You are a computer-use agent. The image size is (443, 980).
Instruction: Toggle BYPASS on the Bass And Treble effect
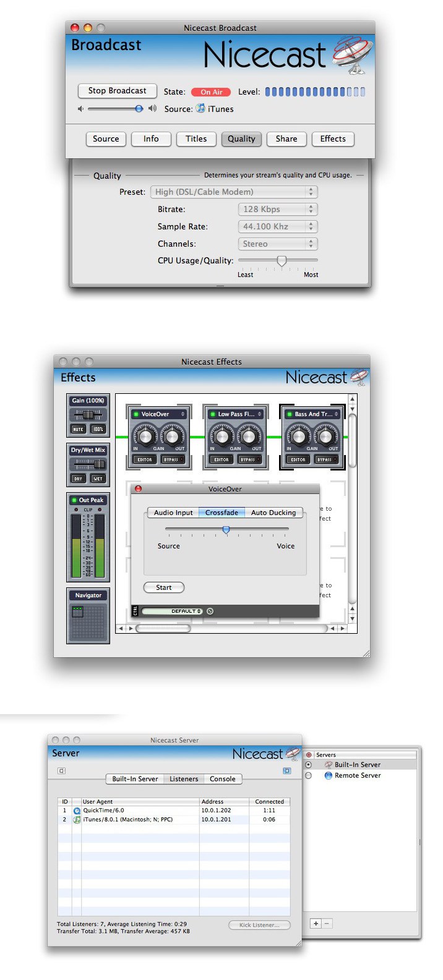tap(325, 459)
